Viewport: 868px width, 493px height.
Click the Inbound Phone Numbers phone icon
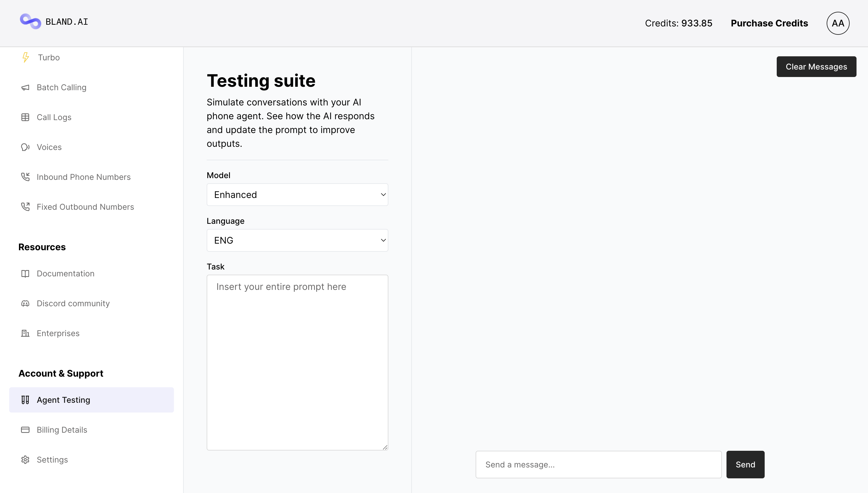[x=25, y=177]
